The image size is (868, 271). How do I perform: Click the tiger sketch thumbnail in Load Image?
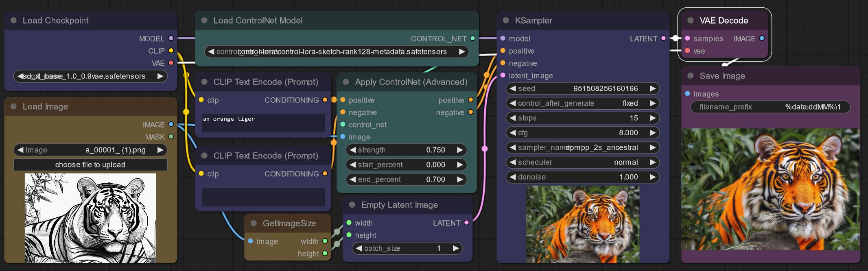(x=90, y=218)
